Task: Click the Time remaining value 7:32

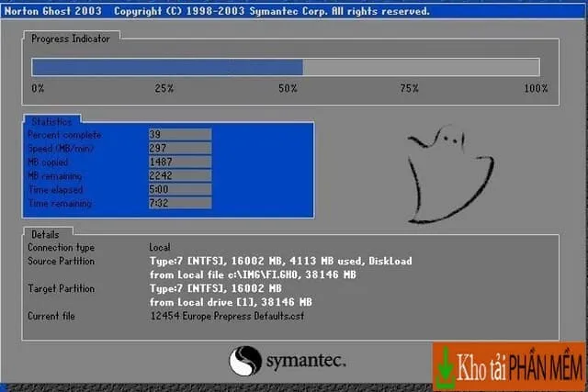Action: point(180,203)
